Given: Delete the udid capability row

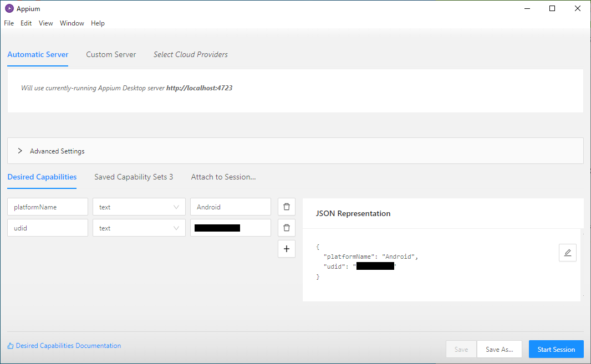Looking at the screenshot, I should (287, 228).
